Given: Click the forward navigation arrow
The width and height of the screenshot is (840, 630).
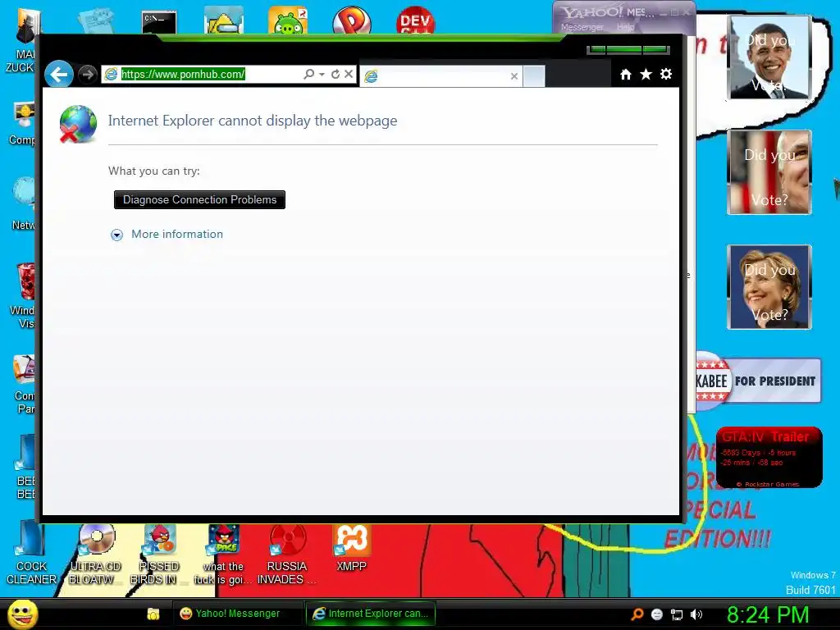Looking at the screenshot, I should [87, 74].
